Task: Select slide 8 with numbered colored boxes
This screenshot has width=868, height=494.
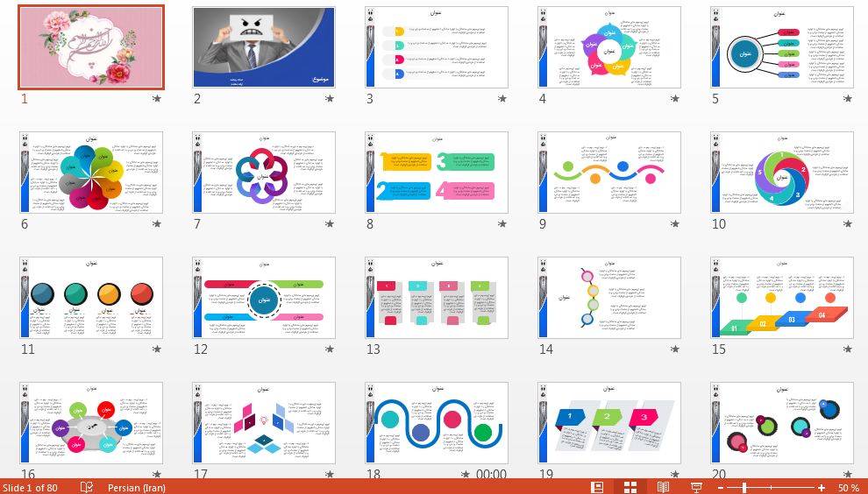Action: point(437,173)
